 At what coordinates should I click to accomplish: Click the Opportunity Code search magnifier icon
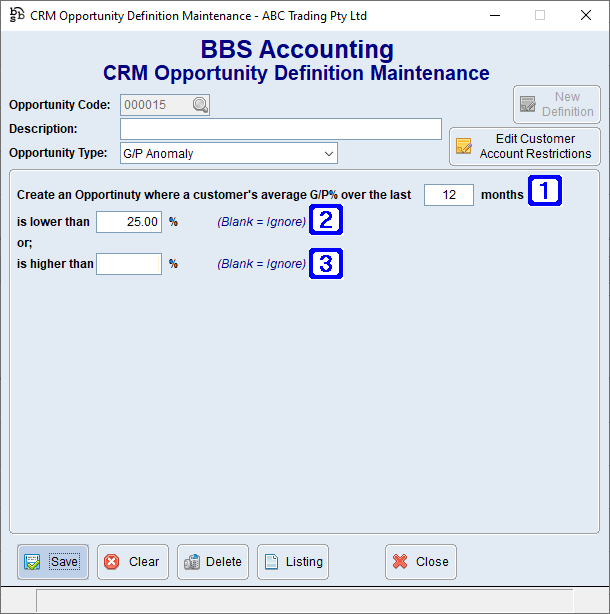pos(200,105)
